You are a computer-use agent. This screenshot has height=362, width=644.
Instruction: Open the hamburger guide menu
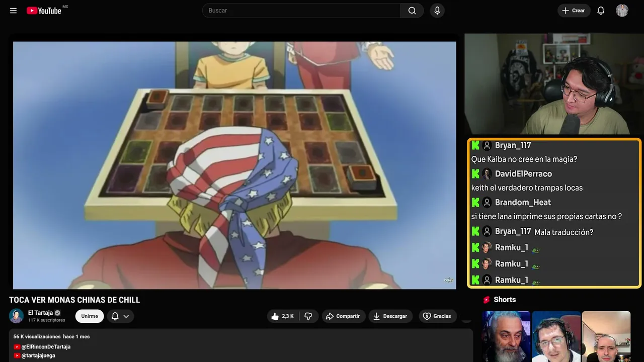(x=14, y=11)
